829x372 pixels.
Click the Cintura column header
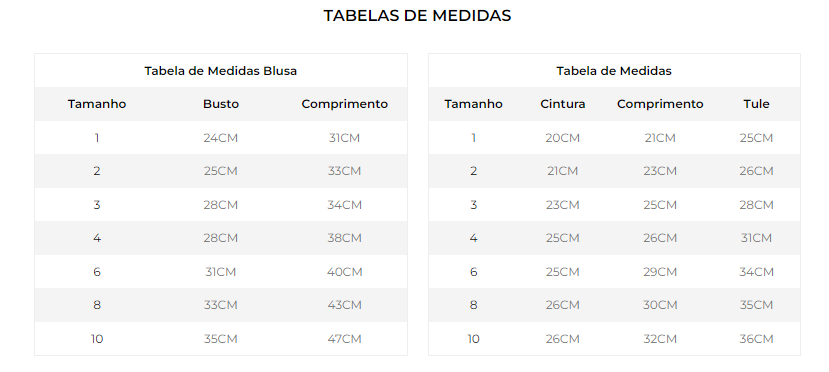click(x=563, y=104)
